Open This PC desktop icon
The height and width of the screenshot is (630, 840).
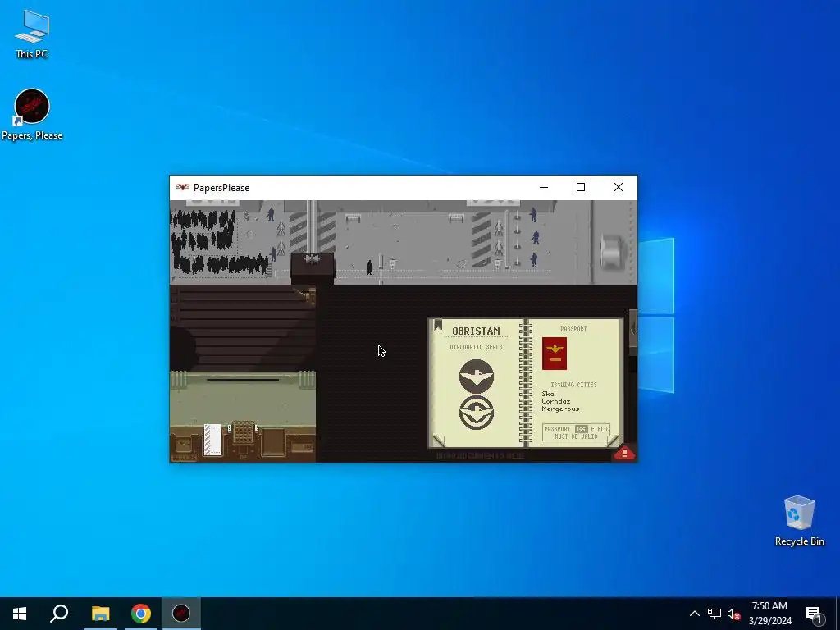click(x=32, y=34)
